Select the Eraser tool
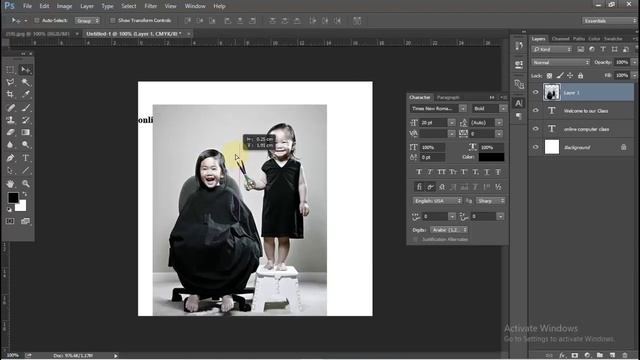This screenshot has height=360, width=640. point(10,132)
